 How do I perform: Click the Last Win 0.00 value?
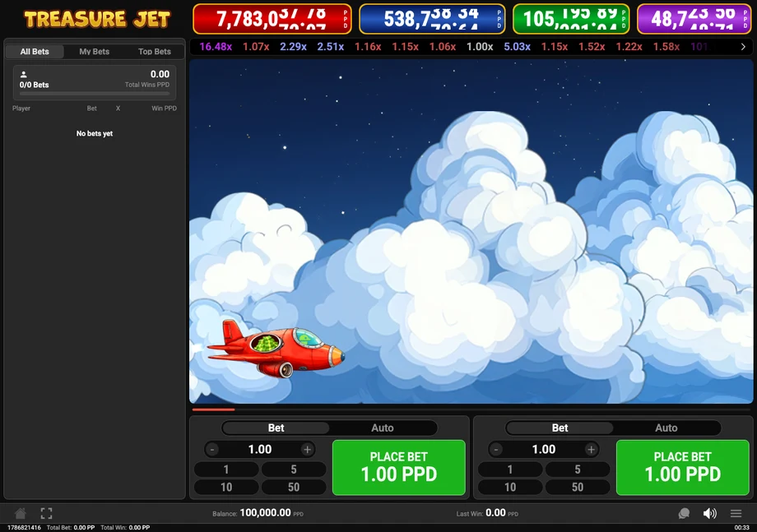click(x=495, y=513)
